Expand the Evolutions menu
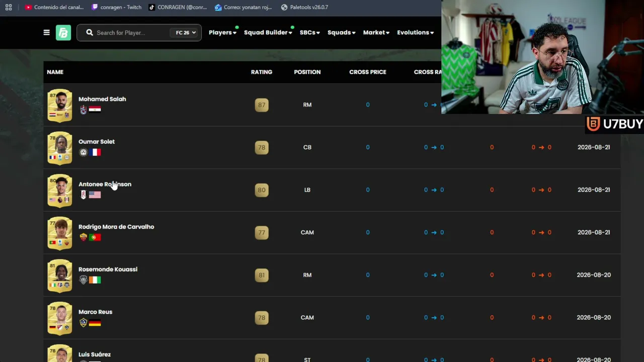 [x=416, y=33]
